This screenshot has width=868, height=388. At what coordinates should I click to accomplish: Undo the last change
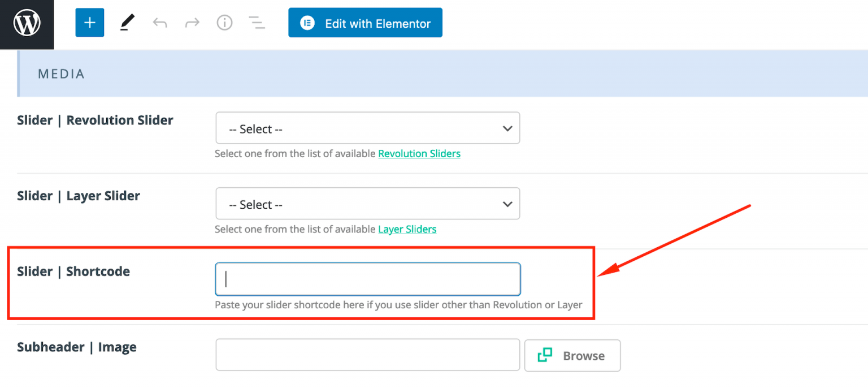coord(160,23)
